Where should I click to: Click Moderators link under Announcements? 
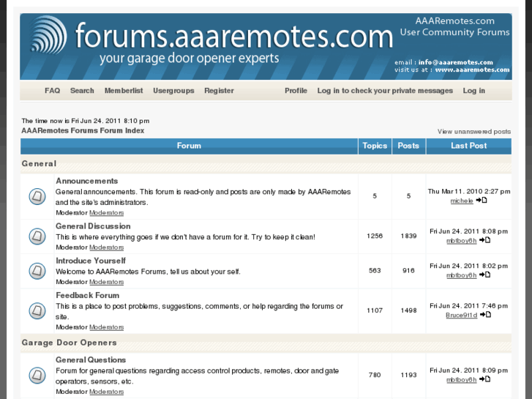click(x=107, y=213)
